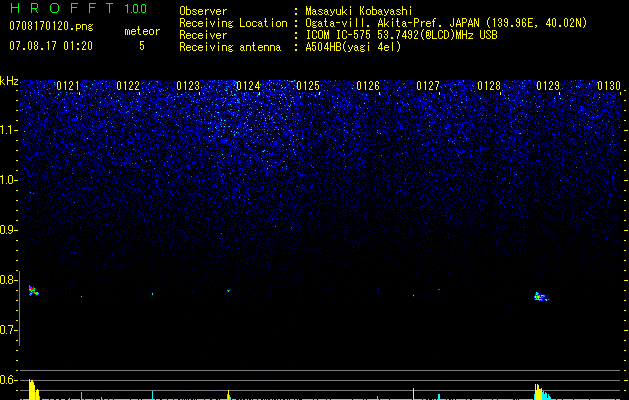The height and width of the screenshot is (400, 629).
Task: Click the 0.6 frequency axis label
Action: (9, 380)
